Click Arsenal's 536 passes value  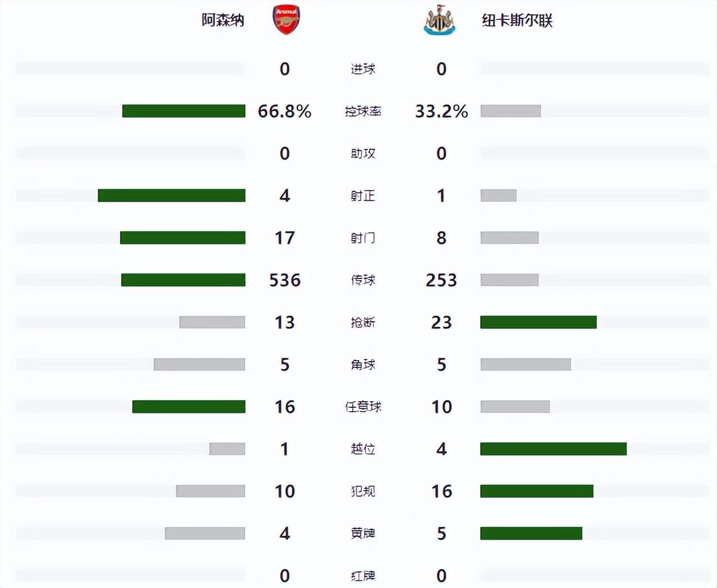point(285,280)
